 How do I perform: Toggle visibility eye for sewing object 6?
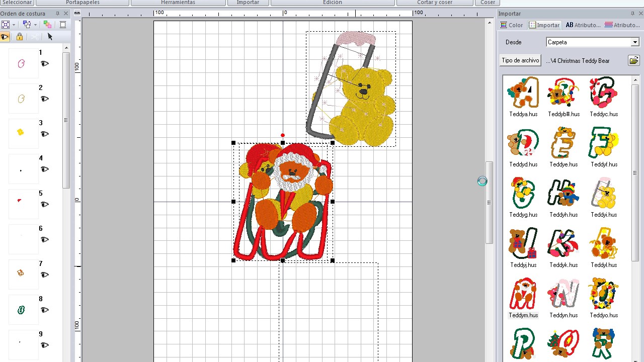pos(45,240)
